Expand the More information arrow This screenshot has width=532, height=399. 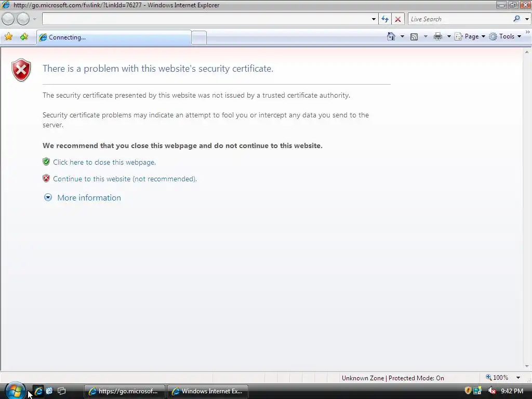pos(48,197)
